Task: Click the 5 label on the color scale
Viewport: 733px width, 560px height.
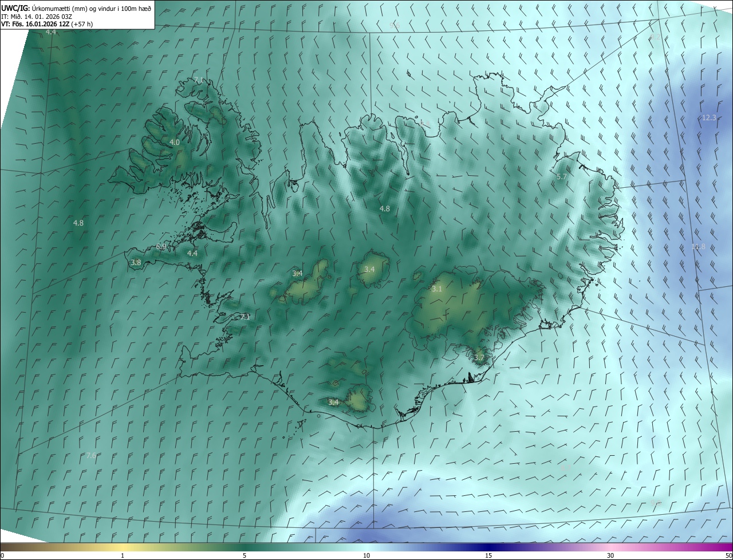Action: [x=245, y=555]
